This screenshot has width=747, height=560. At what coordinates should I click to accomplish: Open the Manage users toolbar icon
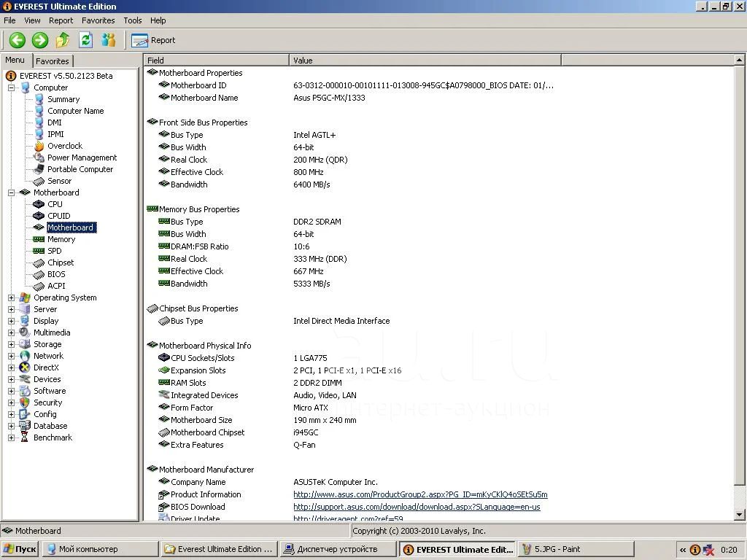(109, 40)
